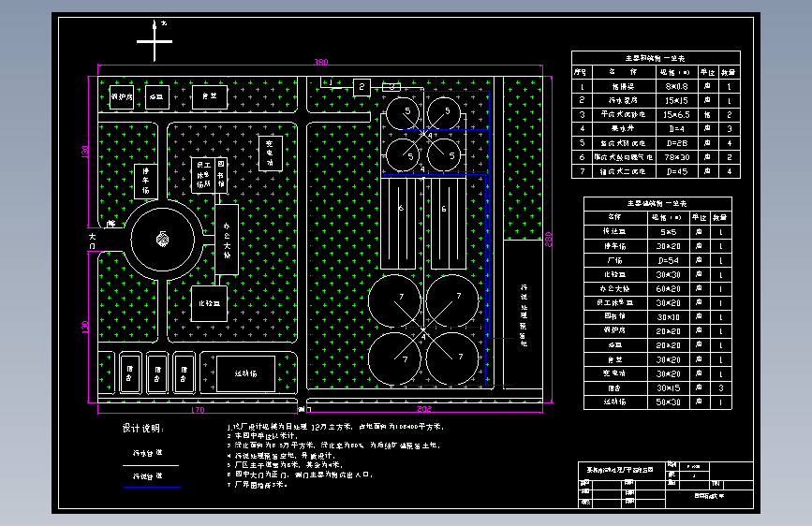Click the upper-right large tank labelled 7

[x=452, y=300]
